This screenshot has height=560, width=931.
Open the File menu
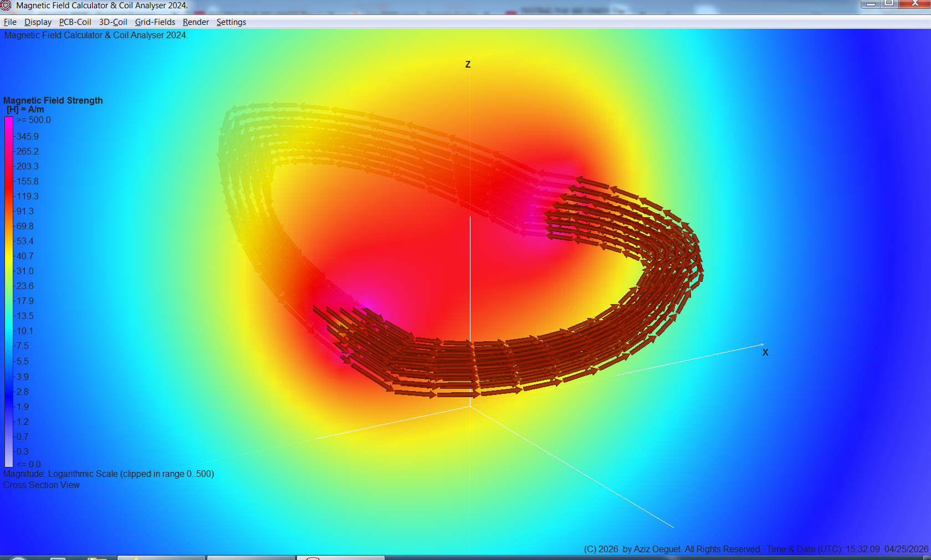(x=10, y=22)
